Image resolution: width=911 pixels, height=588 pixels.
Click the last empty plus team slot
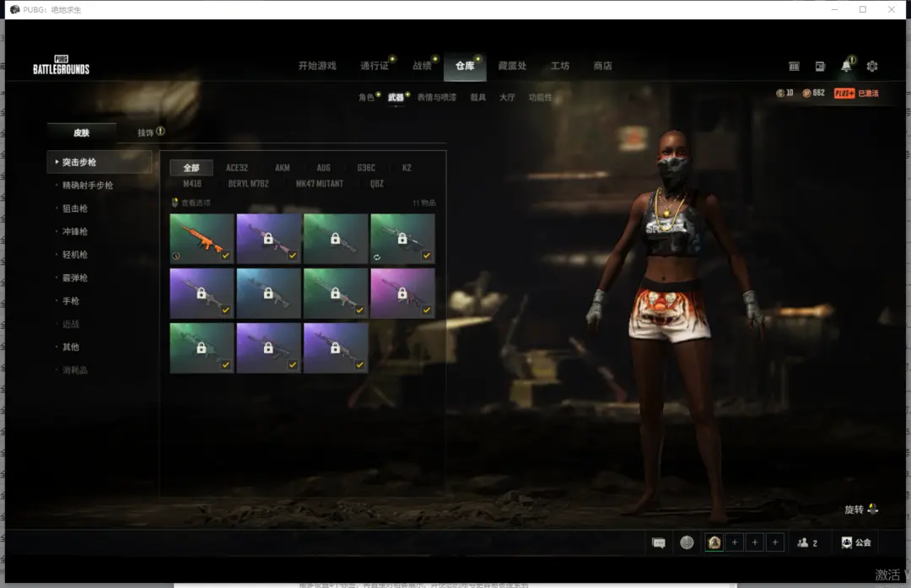pos(775,542)
